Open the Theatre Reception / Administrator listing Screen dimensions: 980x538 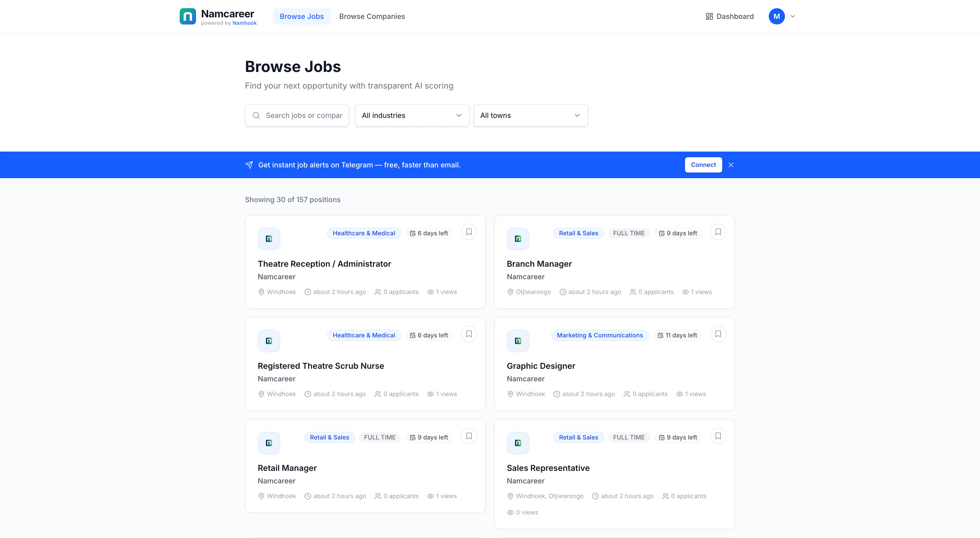pos(324,264)
